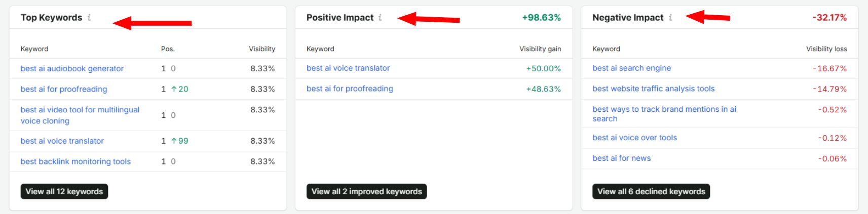Screen dimensions: 868x214
Task: Click View all 6 declined keywords button
Action: [651, 191]
